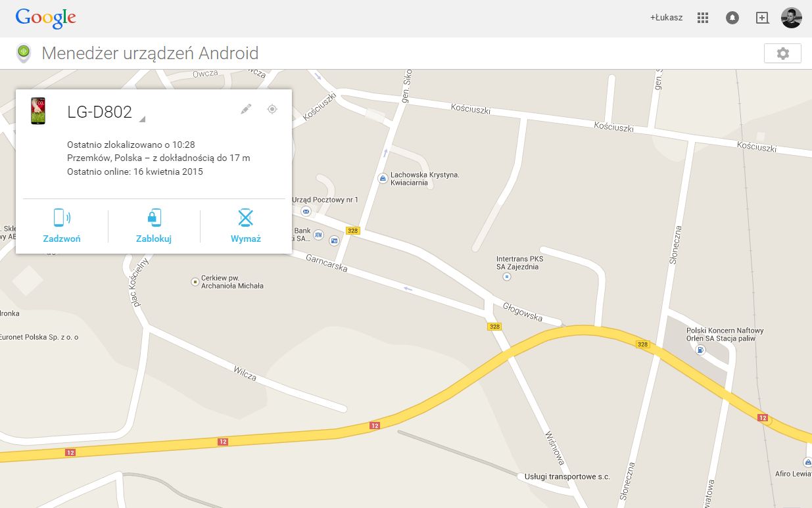
Task: Click the Menedżer urządzeń Android title
Action: click(150, 53)
